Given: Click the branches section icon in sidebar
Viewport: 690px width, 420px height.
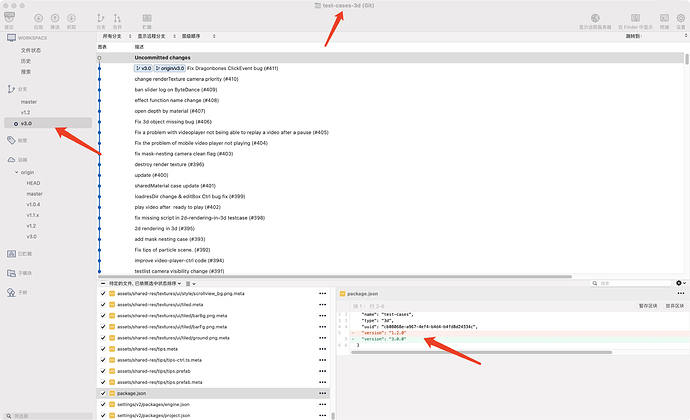Looking at the screenshot, I should [11, 89].
